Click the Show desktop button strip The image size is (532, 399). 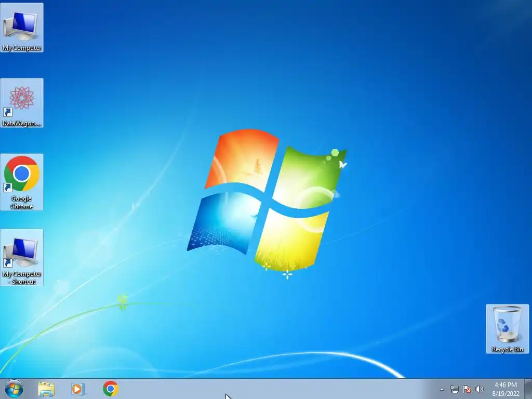pyautogui.click(x=528, y=389)
